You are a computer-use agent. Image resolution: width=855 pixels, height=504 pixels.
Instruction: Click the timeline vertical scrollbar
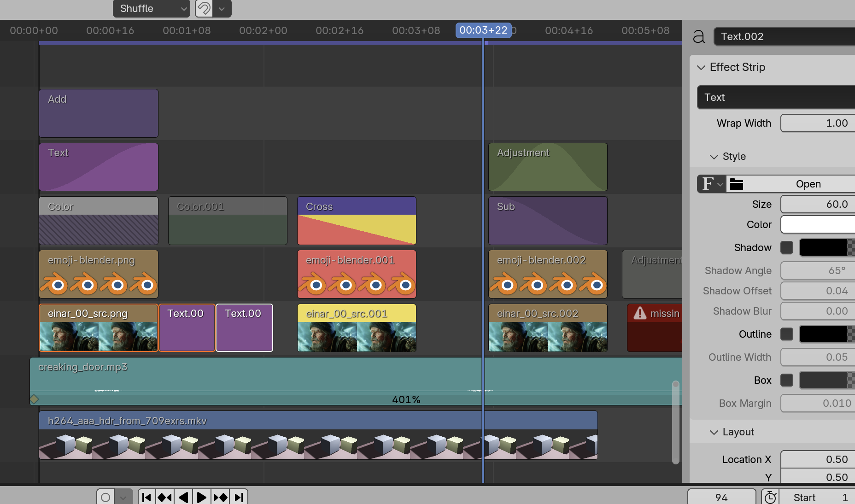(676, 422)
